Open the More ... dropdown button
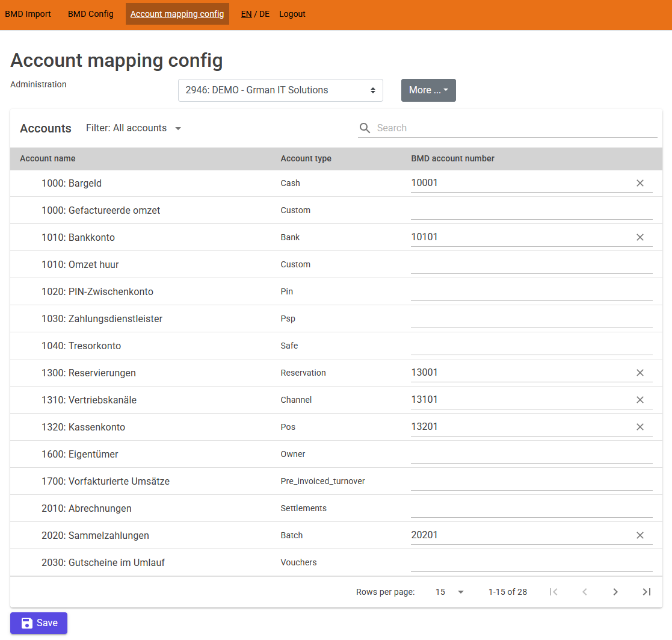 pyautogui.click(x=428, y=90)
